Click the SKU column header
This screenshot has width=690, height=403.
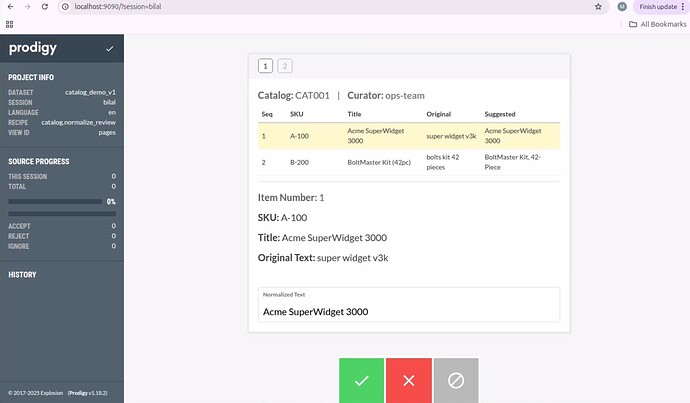pos(297,114)
